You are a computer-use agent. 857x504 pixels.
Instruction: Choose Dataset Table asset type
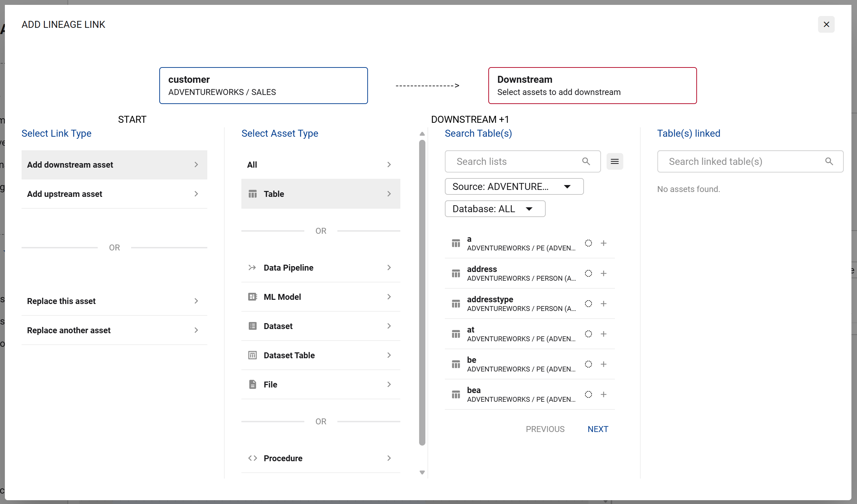pyautogui.click(x=320, y=355)
